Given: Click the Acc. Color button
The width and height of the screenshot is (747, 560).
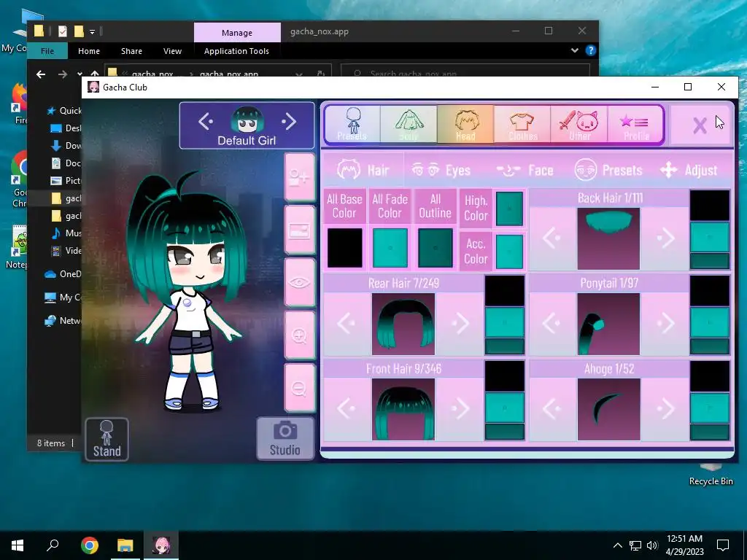Looking at the screenshot, I should 476,252.
